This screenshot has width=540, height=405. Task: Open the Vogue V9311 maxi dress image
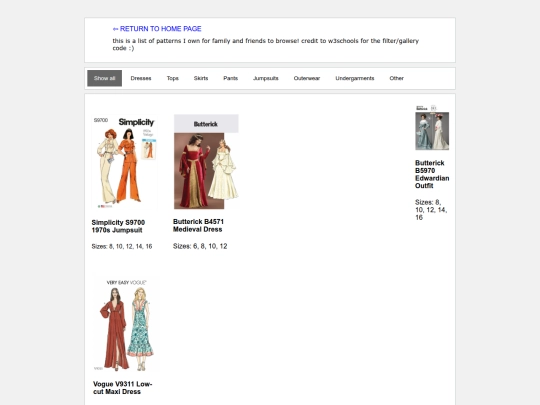pyautogui.click(x=125, y=324)
